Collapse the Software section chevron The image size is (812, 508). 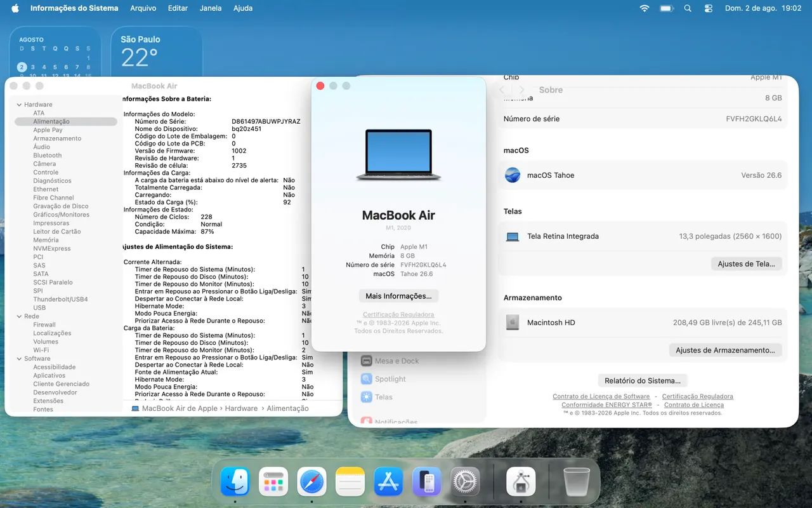click(18, 359)
